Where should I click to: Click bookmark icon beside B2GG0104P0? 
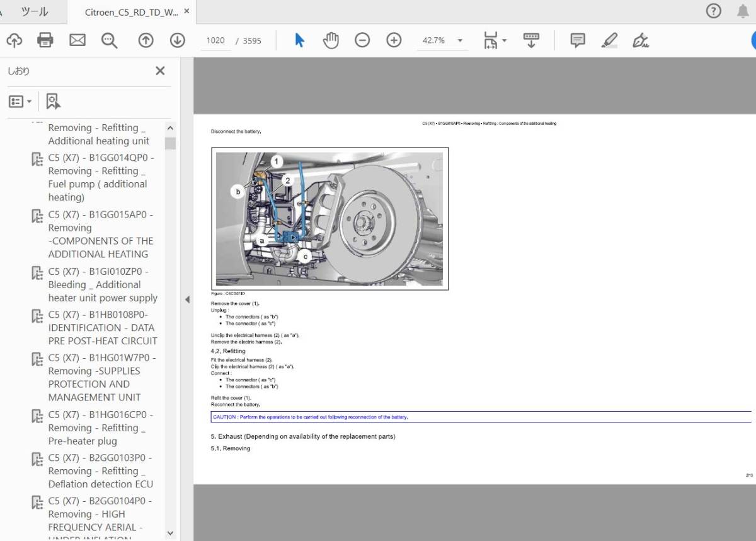tap(37, 503)
